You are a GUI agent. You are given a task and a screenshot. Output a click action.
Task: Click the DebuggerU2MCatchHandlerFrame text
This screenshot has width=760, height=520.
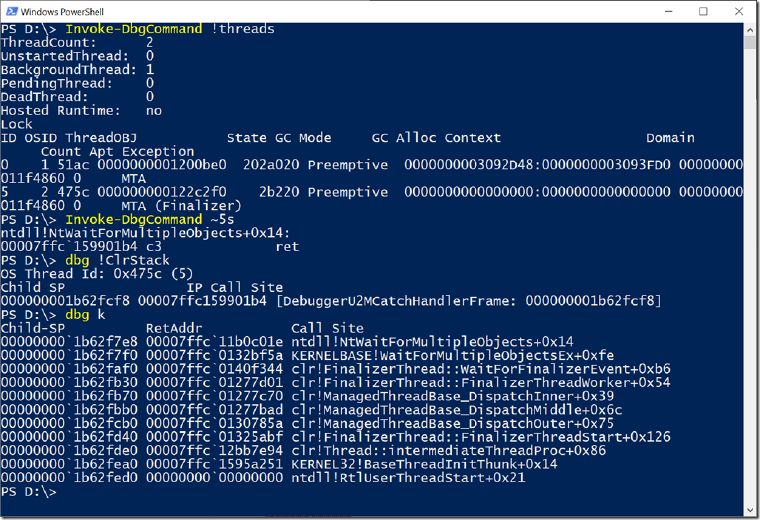pos(396,301)
